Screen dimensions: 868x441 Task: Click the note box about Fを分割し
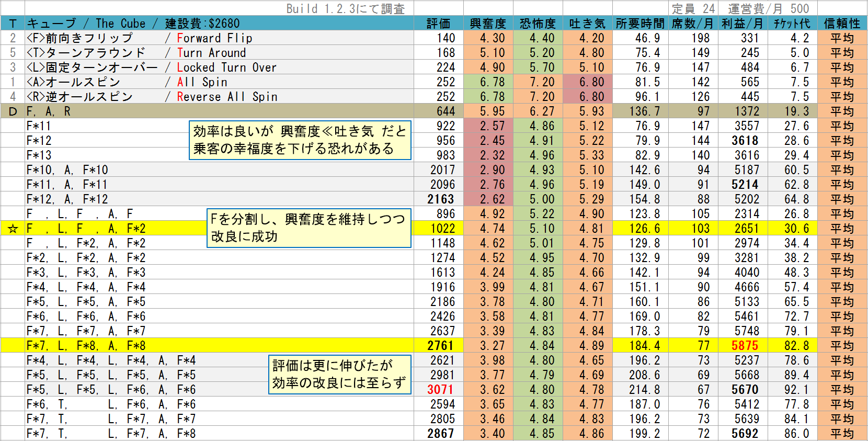click(309, 228)
